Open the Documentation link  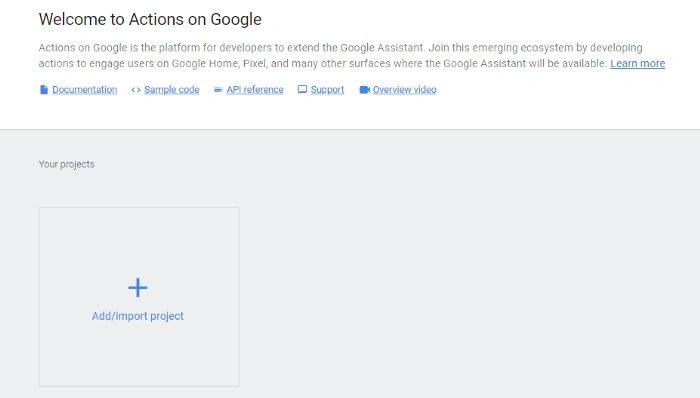click(85, 90)
